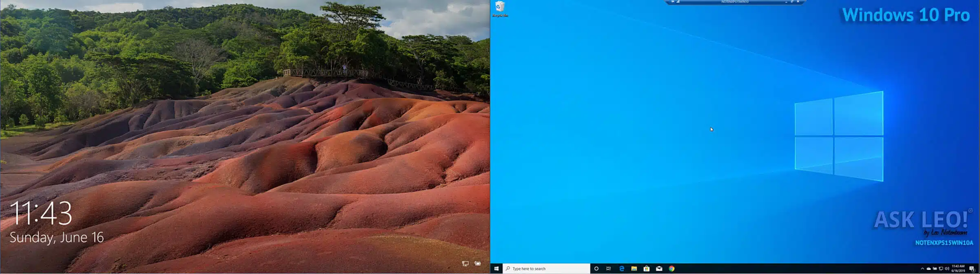Click connection signal icon on remote bar
The image size is (980, 274).
[678, 2]
